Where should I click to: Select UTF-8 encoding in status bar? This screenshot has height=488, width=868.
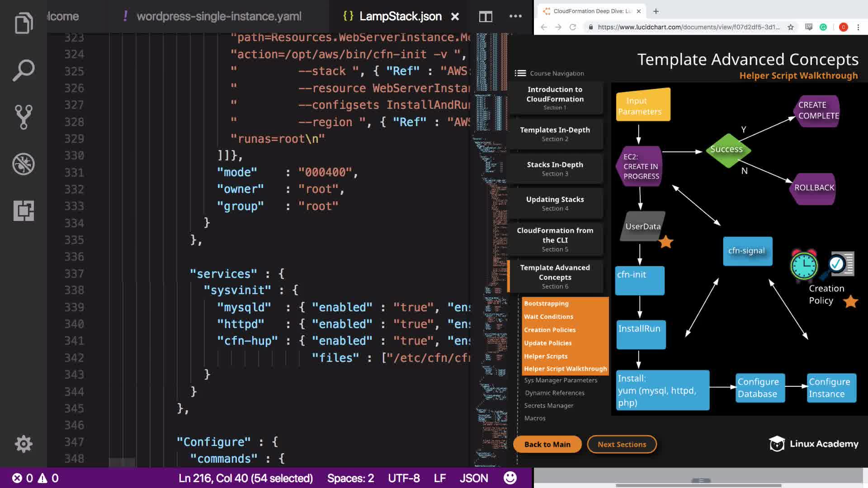pyautogui.click(x=404, y=478)
